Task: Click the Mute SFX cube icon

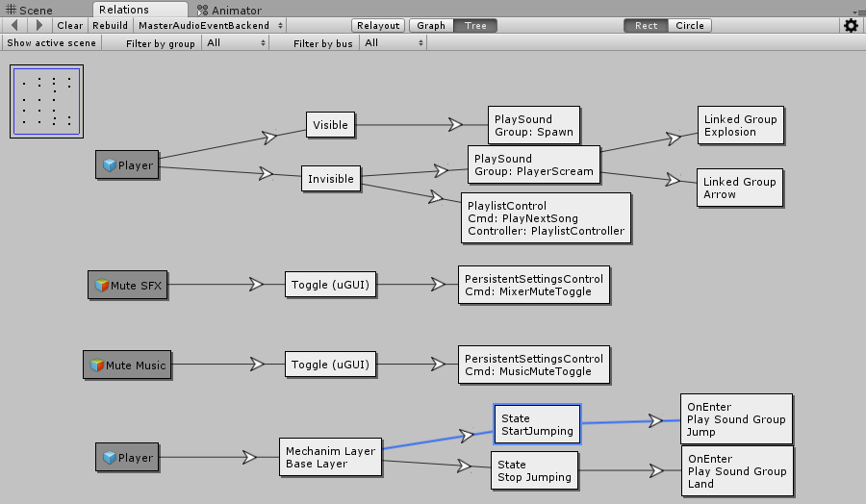Action: tap(101, 286)
